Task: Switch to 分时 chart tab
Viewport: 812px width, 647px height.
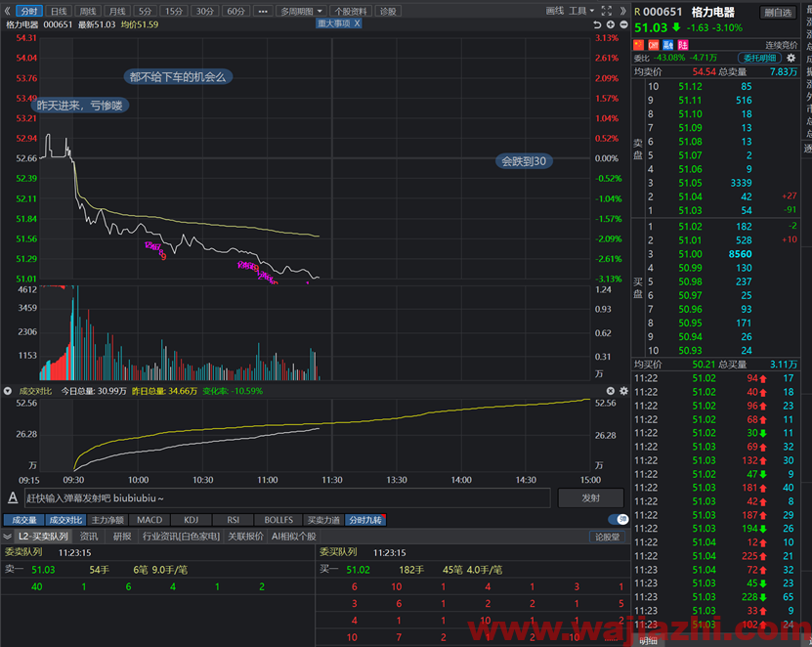Action: [29, 11]
